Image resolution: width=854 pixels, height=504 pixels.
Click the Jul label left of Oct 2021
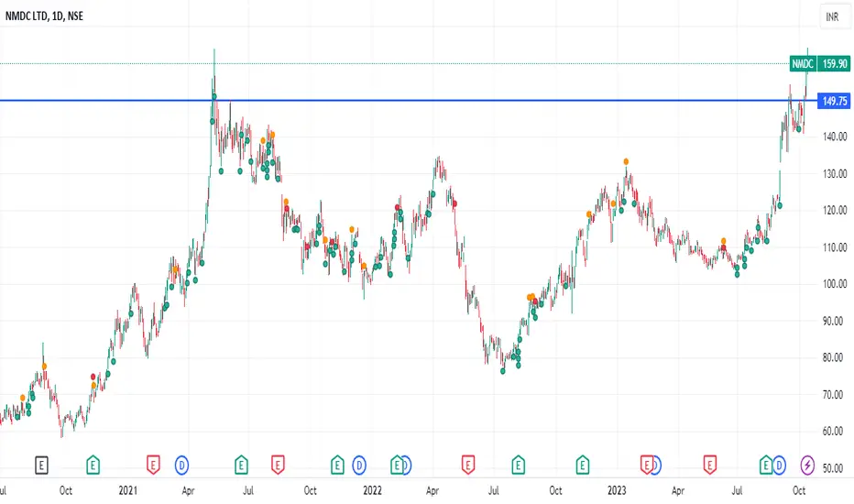click(247, 490)
